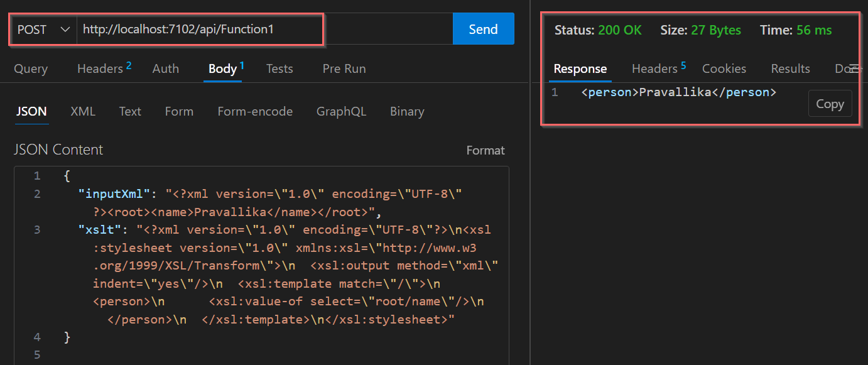Send the request with the Send button
This screenshot has height=365, width=868.
(x=483, y=29)
